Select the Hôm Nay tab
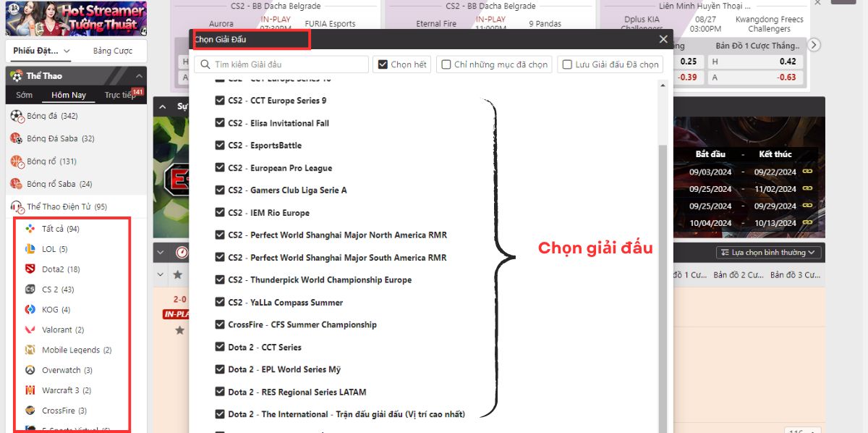 [x=69, y=95]
